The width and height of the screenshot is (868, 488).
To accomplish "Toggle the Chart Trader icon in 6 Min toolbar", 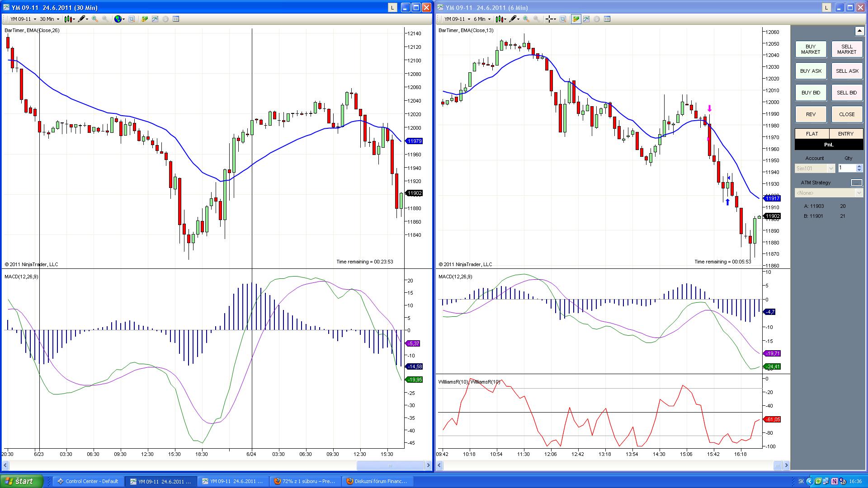I will [576, 19].
